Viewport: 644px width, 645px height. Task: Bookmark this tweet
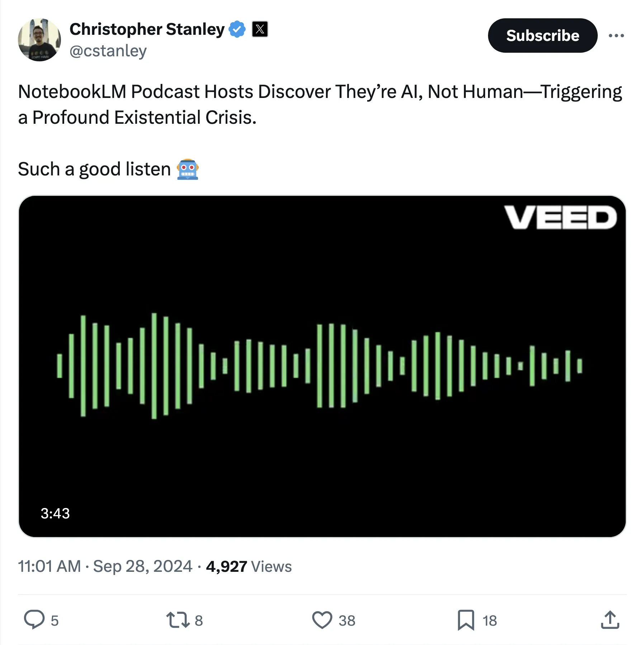click(466, 620)
